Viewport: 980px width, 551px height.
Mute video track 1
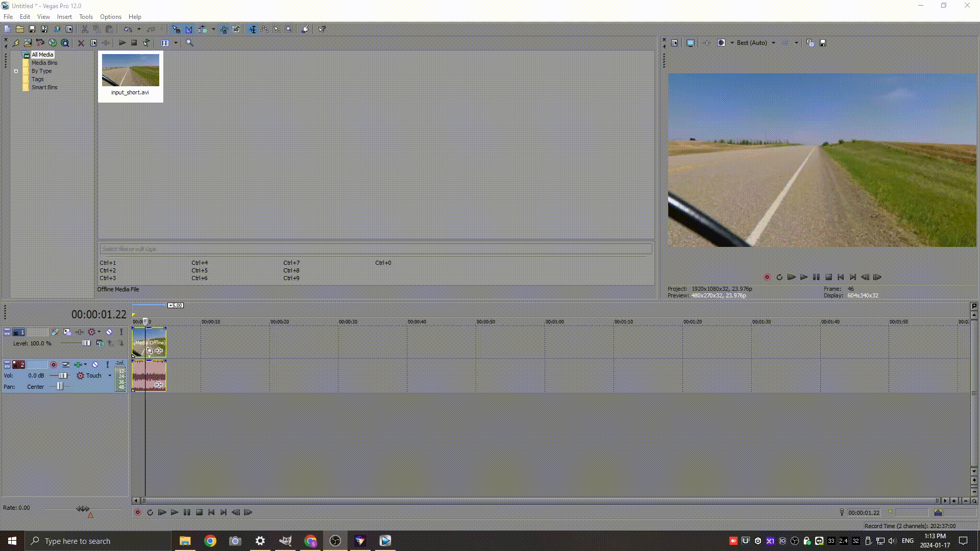[x=109, y=332]
